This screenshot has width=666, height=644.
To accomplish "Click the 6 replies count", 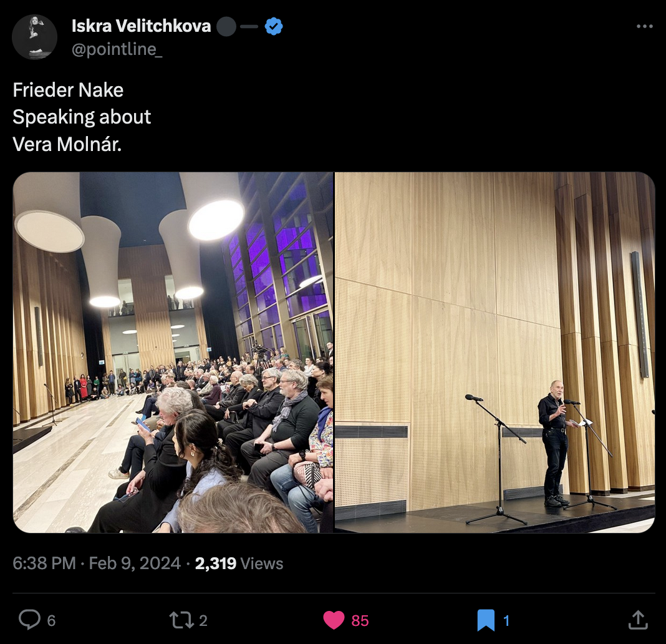I will click(51, 621).
